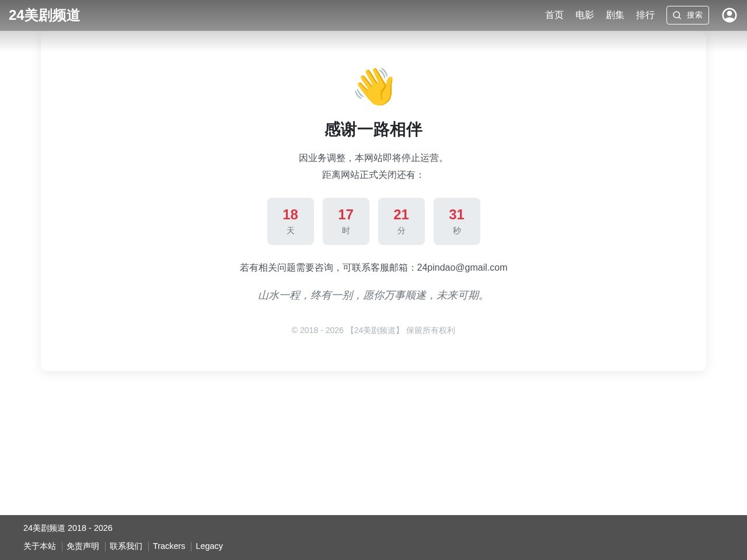The image size is (747, 560).
Task: Select 首页 in the top navigation
Action: 554,15
